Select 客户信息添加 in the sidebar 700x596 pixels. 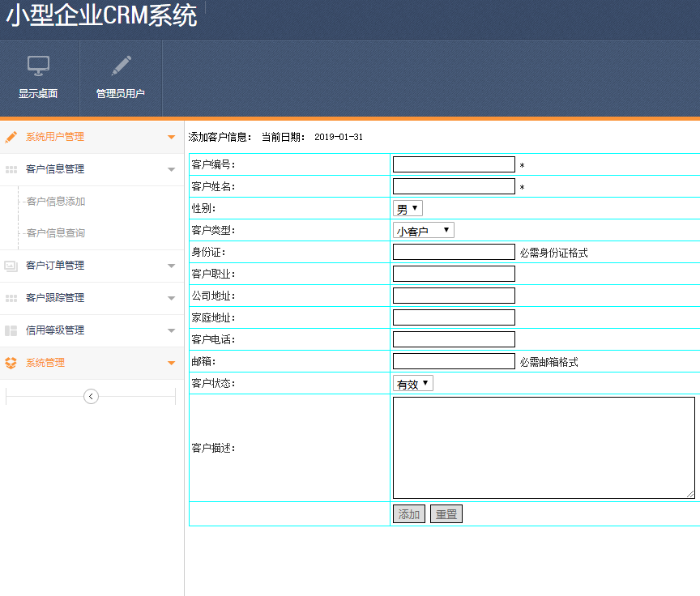56,202
